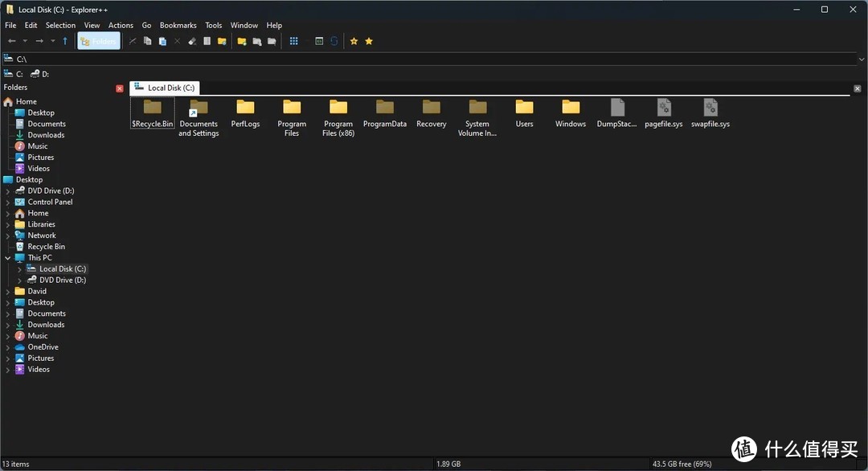Collapse the This PC tree node
This screenshot has width=868, height=471.
pos(8,258)
